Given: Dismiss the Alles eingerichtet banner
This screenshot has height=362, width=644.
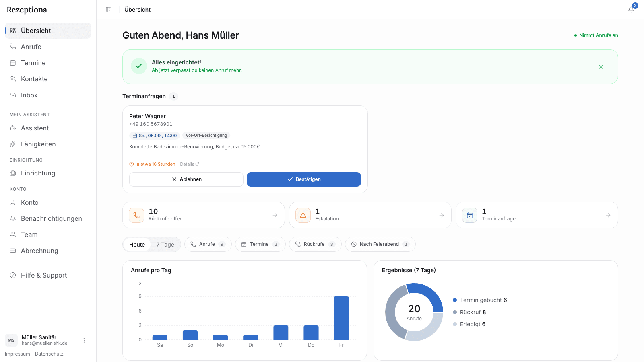Looking at the screenshot, I should (601, 67).
